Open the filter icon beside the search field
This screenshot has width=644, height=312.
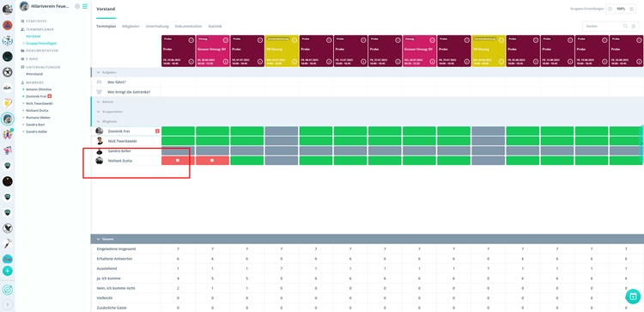pyautogui.click(x=634, y=26)
